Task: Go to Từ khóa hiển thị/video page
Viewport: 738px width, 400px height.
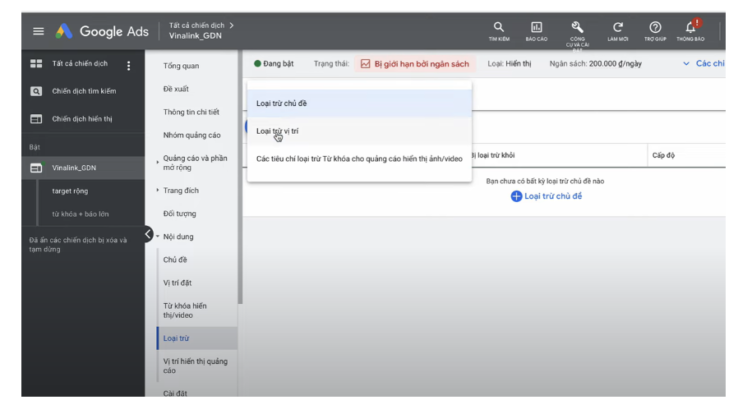Action: tap(185, 310)
